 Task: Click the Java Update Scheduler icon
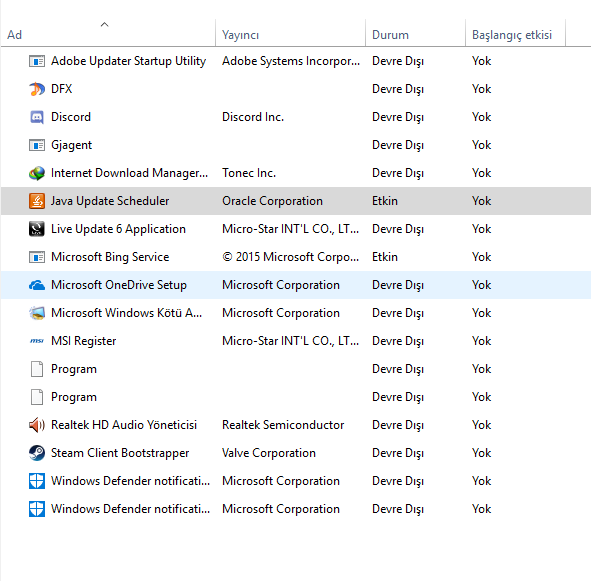point(37,201)
